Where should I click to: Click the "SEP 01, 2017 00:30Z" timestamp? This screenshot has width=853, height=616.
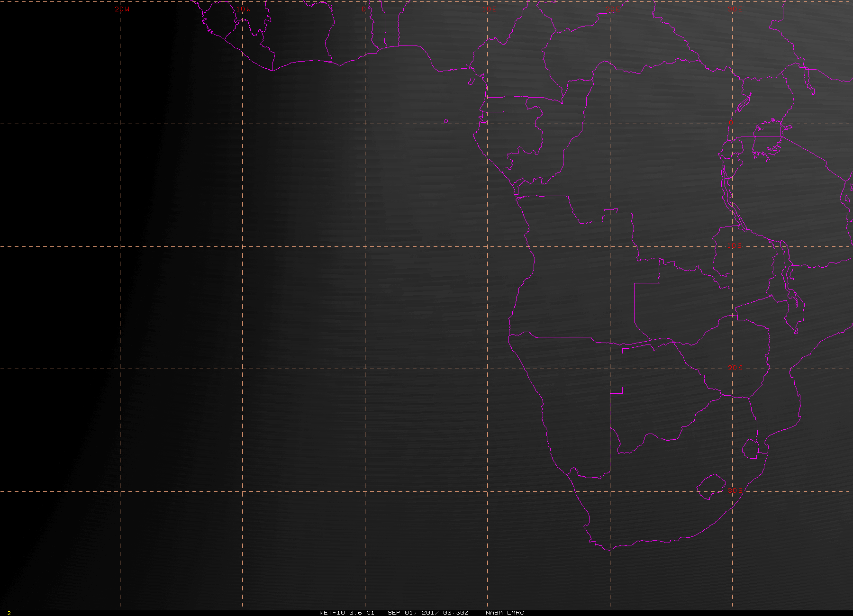pyautogui.click(x=428, y=613)
